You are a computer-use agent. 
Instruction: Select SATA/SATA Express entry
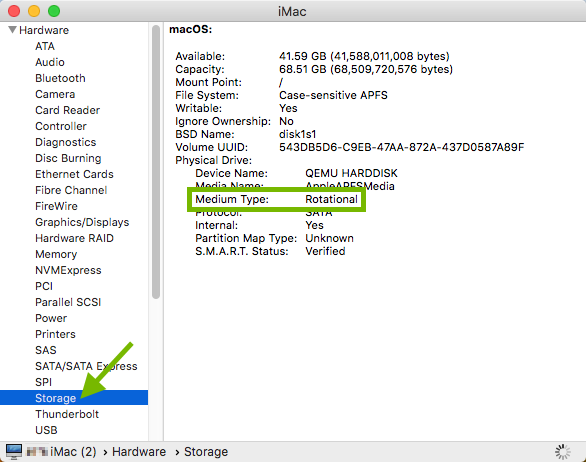tap(86, 366)
